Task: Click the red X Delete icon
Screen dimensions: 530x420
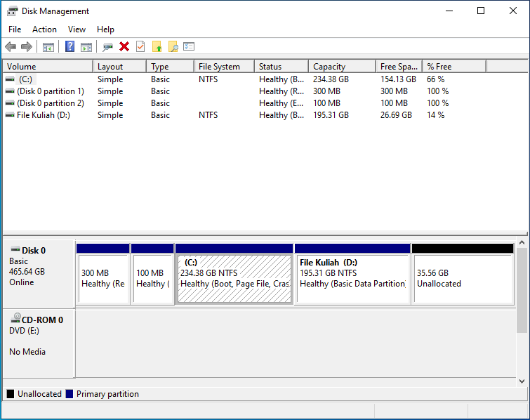Action: tap(124, 47)
